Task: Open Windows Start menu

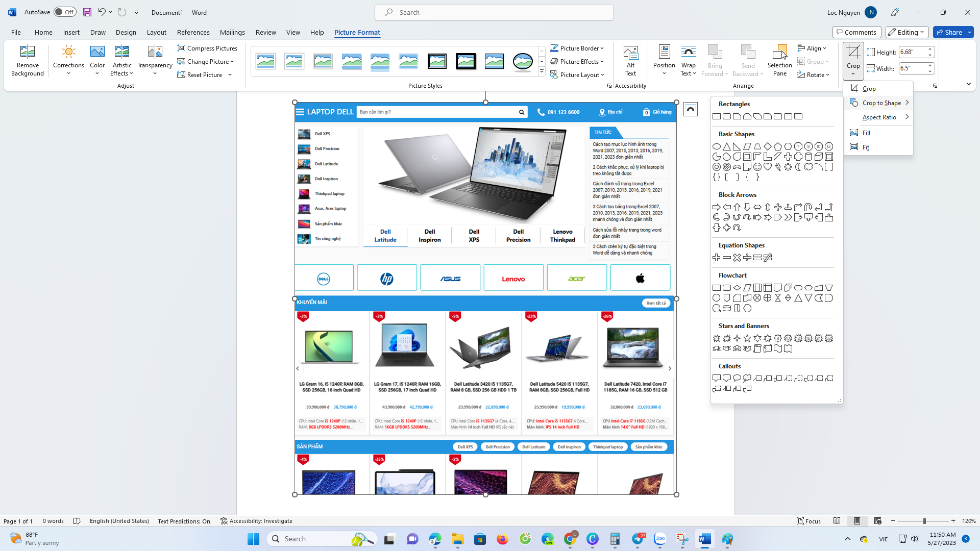Action: click(x=253, y=539)
